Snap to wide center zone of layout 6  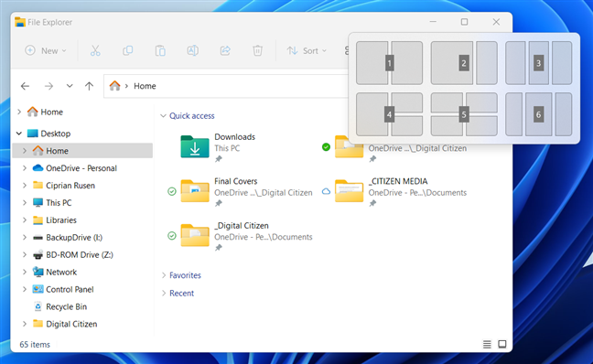[x=539, y=114]
